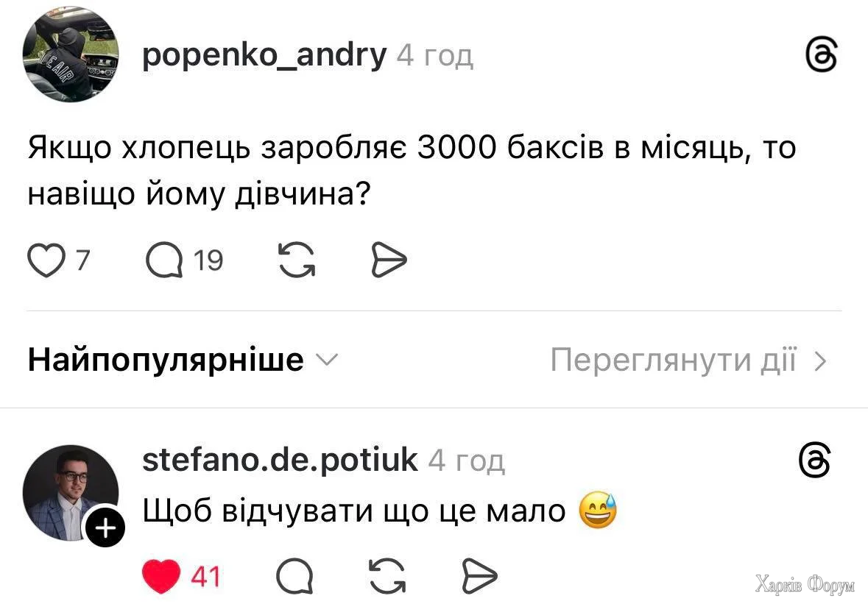The width and height of the screenshot is (868, 604).
Task: Click Threads logo beside stefano.de.potiuk reply
Action: tap(815, 462)
